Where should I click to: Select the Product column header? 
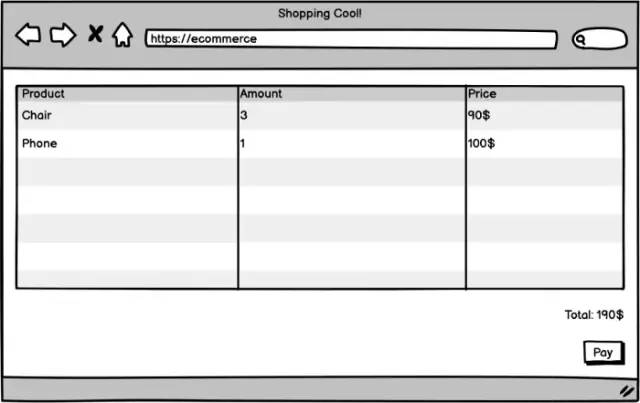[x=44, y=94]
